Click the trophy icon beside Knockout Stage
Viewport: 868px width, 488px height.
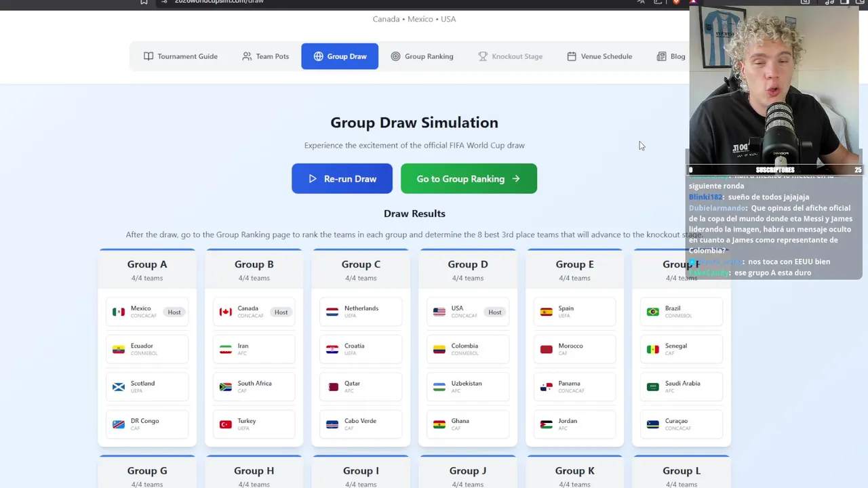coord(483,56)
